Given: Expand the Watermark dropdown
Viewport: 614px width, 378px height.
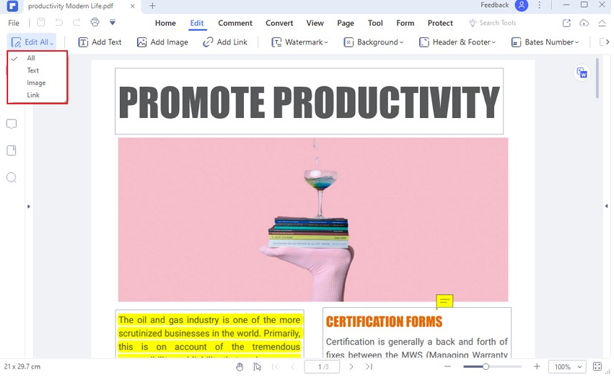Looking at the screenshot, I should pos(300,42).
